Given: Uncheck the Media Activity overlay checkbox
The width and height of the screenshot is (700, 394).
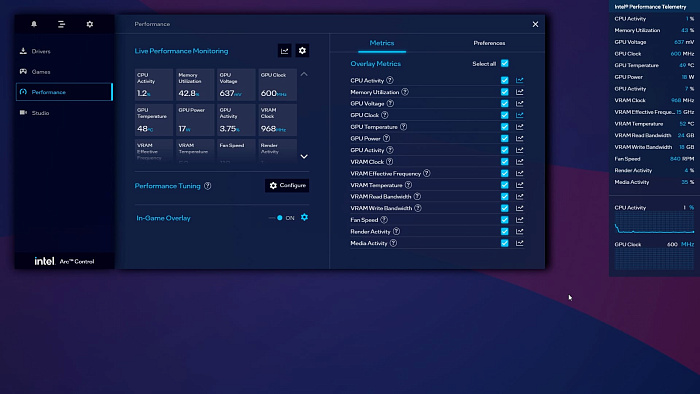Looking at the screenshot, I should pos(504,243).
